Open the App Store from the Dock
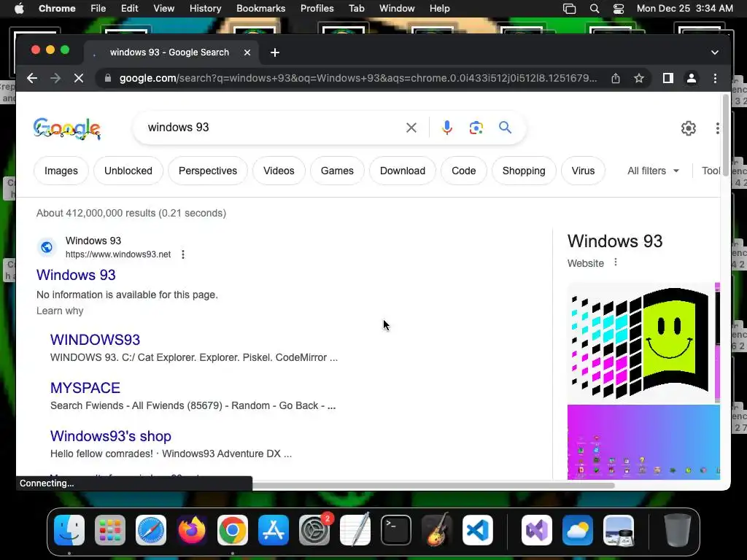747x560 pixels. coord(274,530)
